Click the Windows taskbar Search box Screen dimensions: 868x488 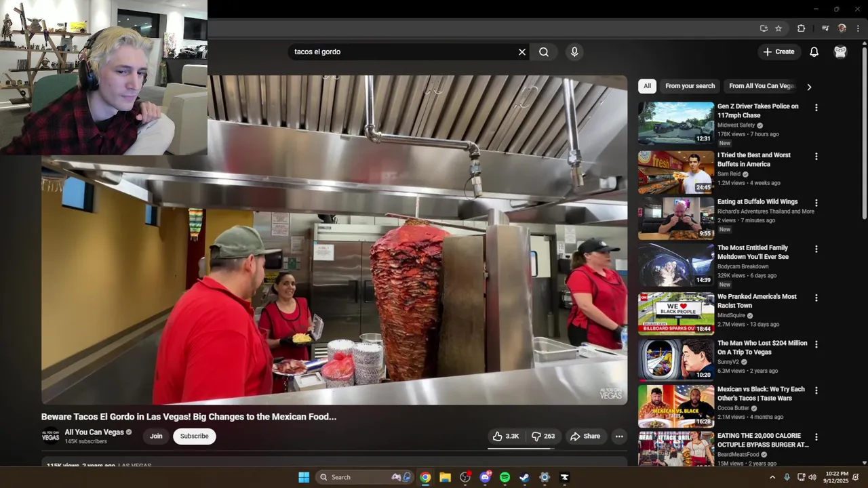(x=363, y=477)
